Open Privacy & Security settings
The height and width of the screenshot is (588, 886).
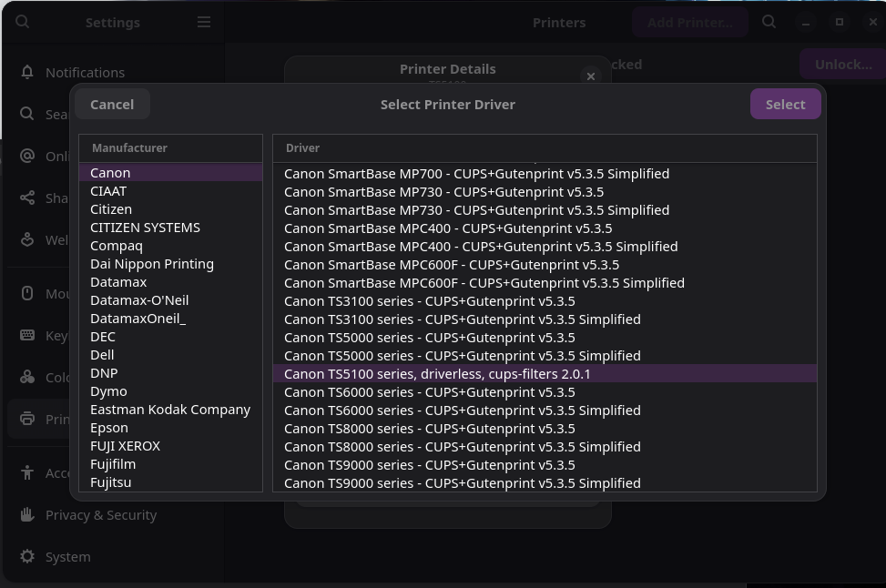click(101, 514)
